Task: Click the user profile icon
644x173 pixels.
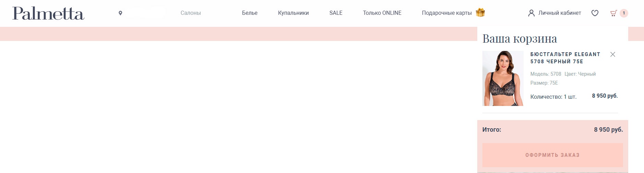Action: 531,13
